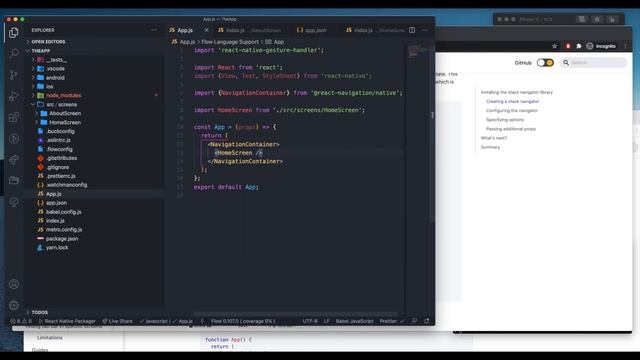
Task: Collapse the THEAPP folder section
Action: [x=41, y=51]
